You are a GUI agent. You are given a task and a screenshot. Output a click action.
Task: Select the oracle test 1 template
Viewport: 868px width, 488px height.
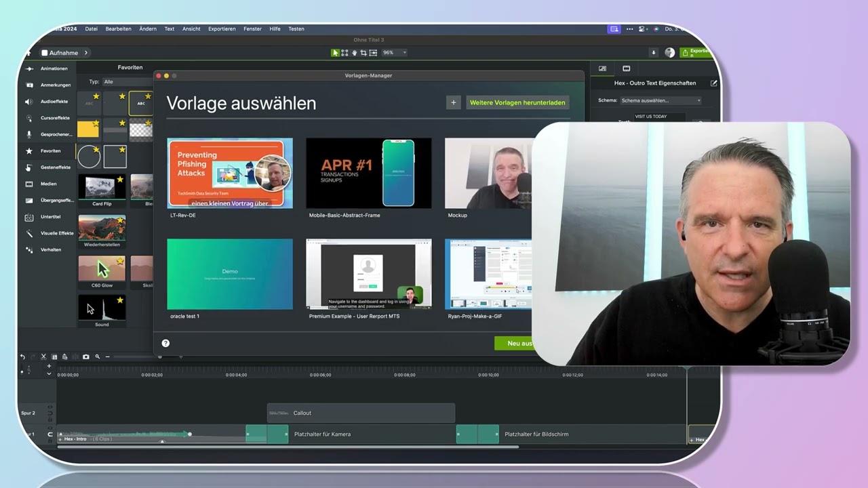(230, 274)
